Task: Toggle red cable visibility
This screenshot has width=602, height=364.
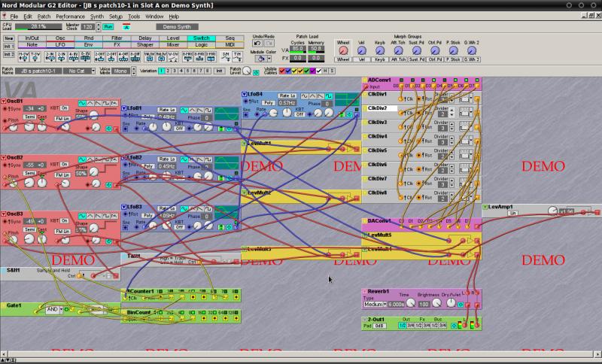Action: (282, 71)
